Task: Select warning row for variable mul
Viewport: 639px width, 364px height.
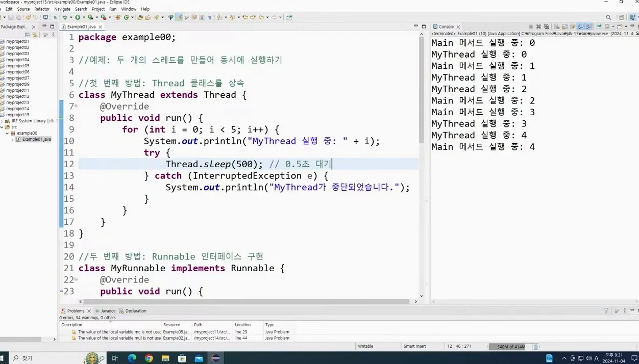Action: 176,338
